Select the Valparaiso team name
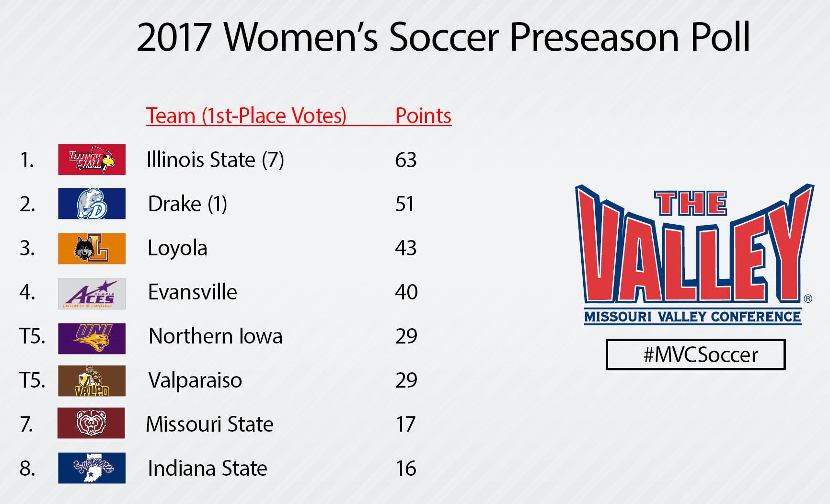830x504 pixels. pos(195,380)
